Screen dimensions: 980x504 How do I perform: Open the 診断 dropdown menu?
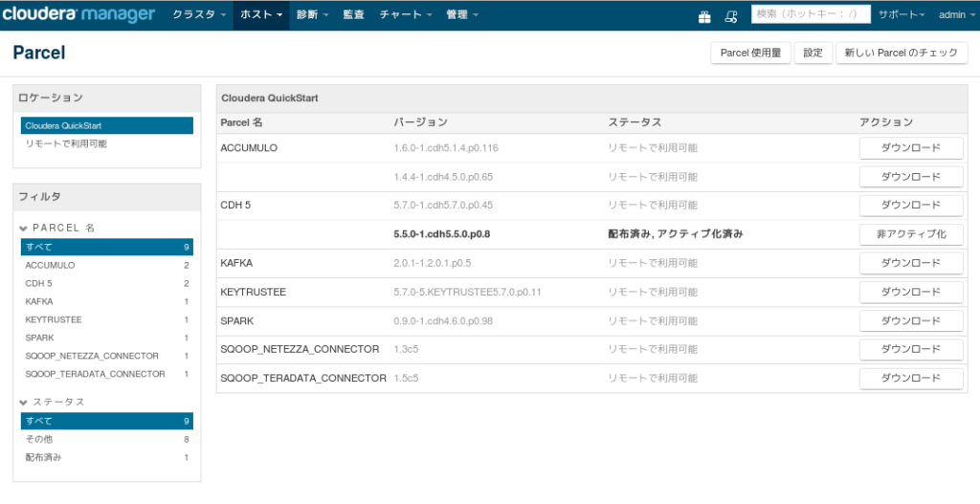313,15
